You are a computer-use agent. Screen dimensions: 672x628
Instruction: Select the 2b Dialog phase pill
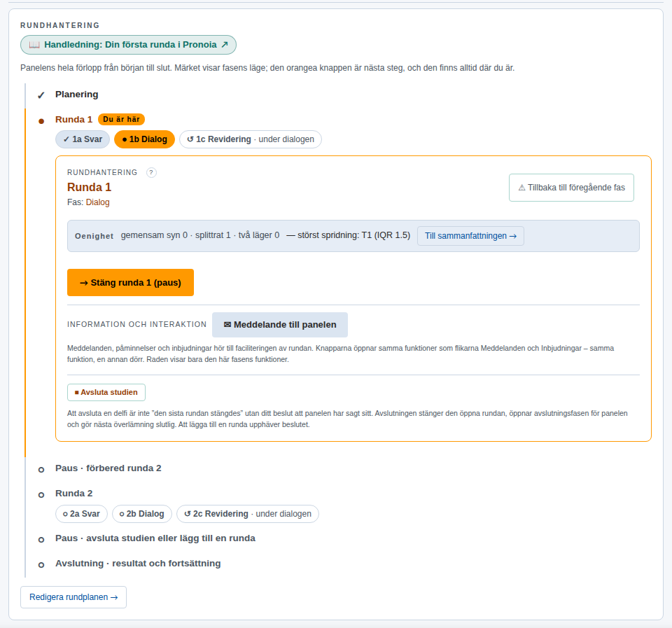[x=142, y=514]
